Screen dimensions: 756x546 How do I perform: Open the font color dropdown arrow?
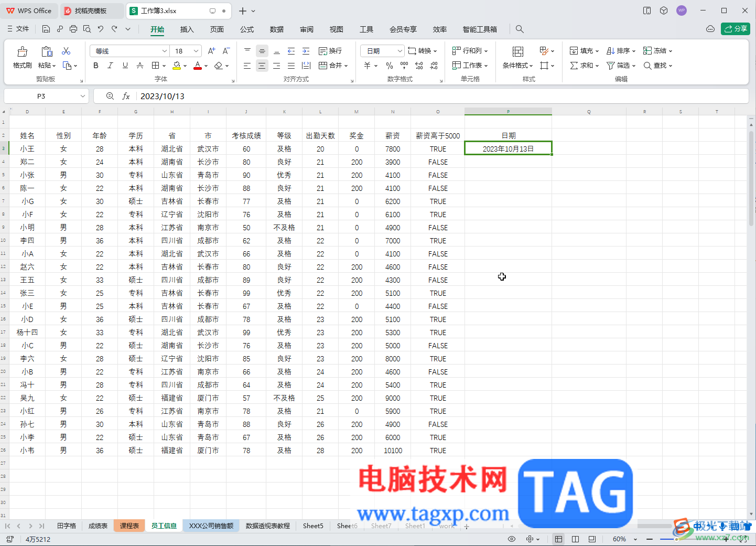[x=206, y=66]
